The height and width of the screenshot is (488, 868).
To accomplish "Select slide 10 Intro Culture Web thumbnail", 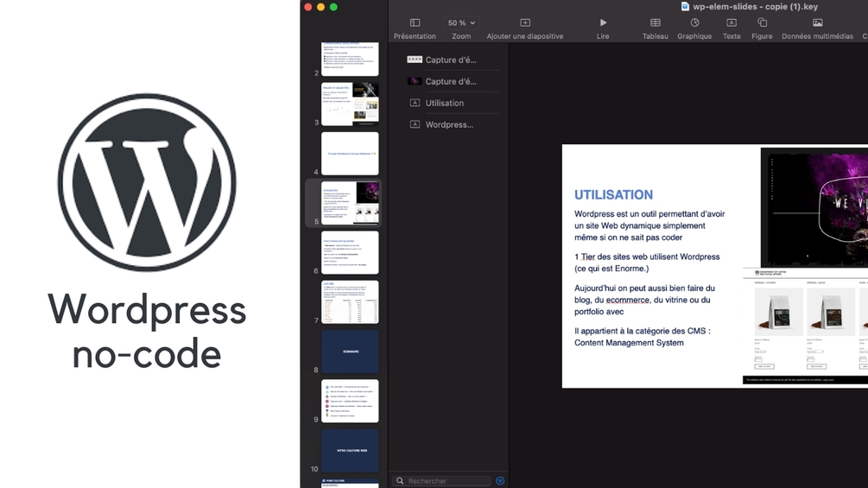I will point(350,450).
